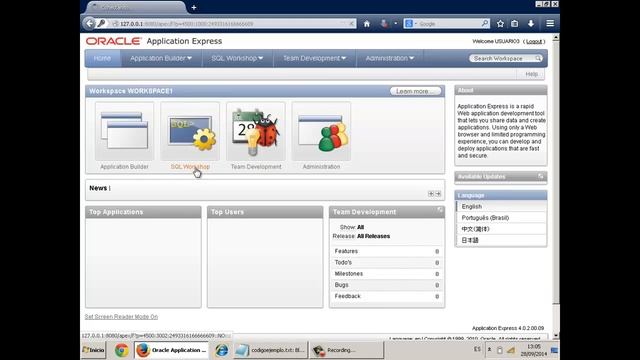The image size is (640, 360).
Task: Open codigoejemplo.txt taskbar window
Action: click(271, 350)
